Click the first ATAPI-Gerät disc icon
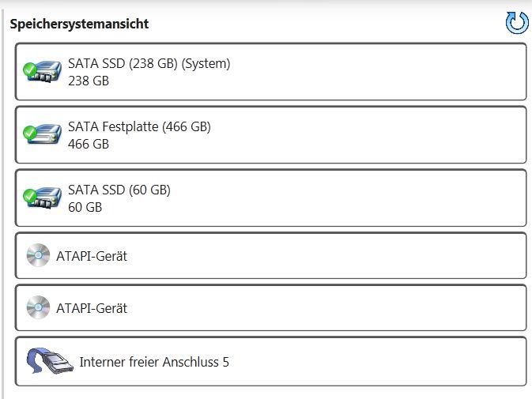 [x=39, y=255]
